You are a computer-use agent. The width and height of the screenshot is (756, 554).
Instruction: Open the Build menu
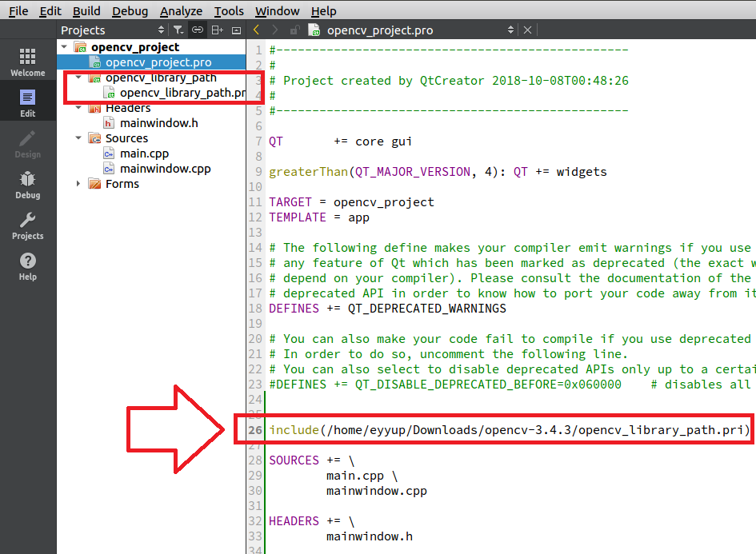tap(86, 10)
